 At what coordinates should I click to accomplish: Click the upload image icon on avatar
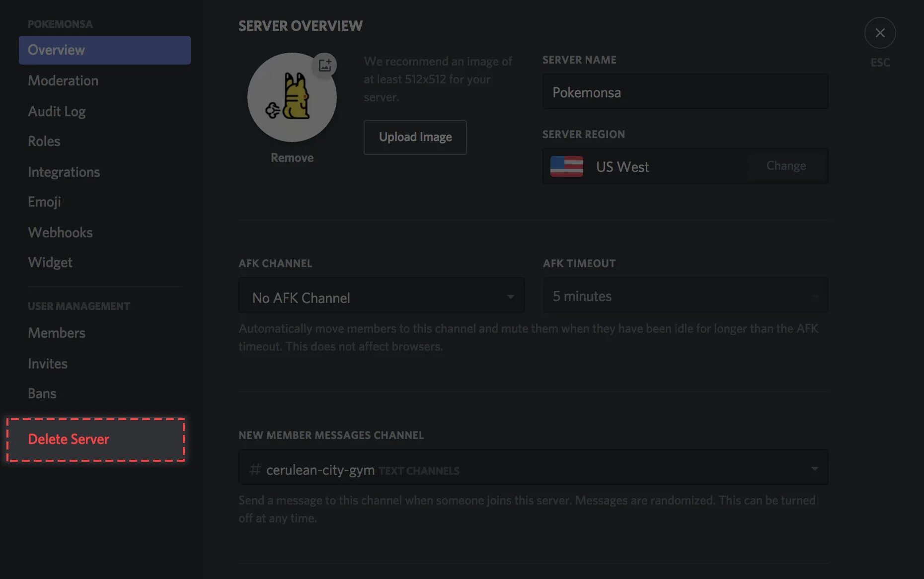point(325,65)
